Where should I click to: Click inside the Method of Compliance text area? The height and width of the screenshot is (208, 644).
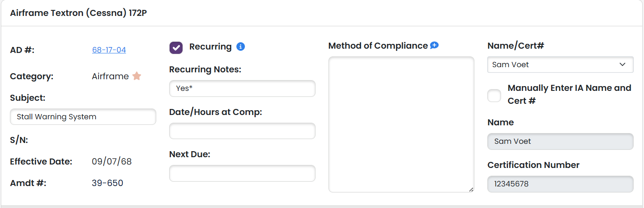[x=401, y=124]
